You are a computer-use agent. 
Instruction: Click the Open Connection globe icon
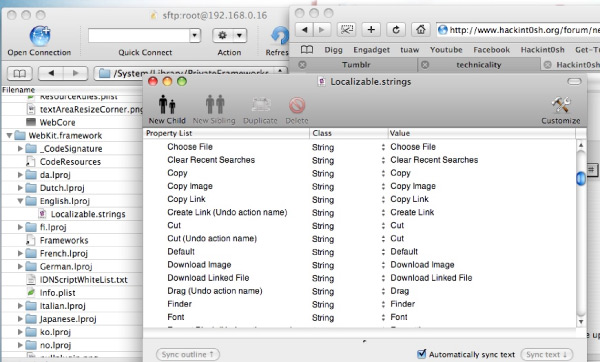(x=40, y=36)
